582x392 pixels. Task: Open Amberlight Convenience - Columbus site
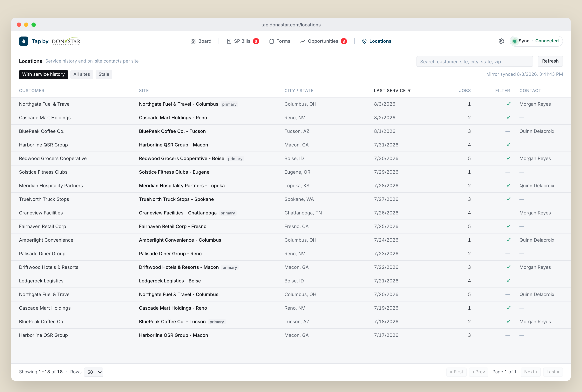[180, 240]
